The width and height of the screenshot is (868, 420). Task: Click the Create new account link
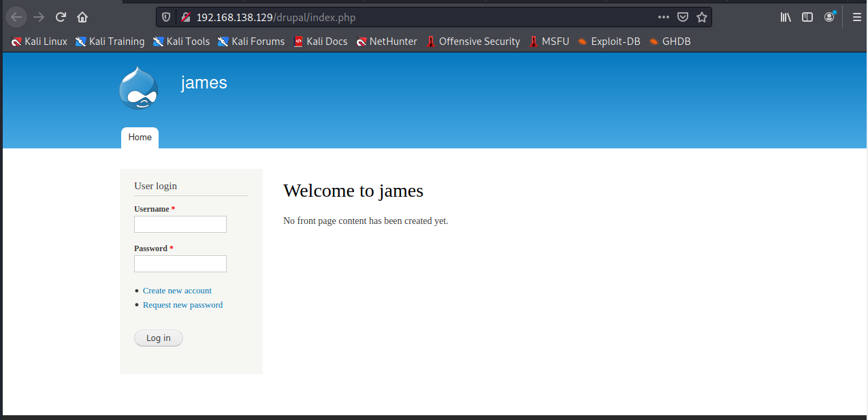[x=177, y=291]
